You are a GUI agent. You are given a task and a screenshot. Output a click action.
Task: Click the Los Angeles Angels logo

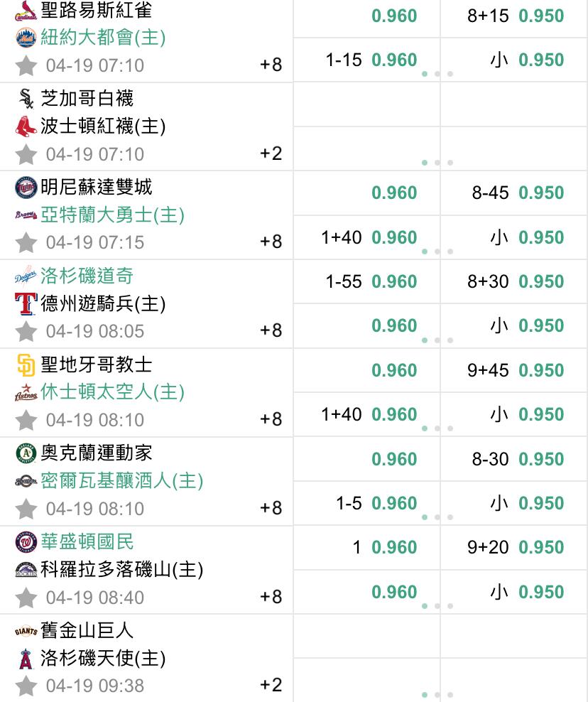click(x=26, y=659)
